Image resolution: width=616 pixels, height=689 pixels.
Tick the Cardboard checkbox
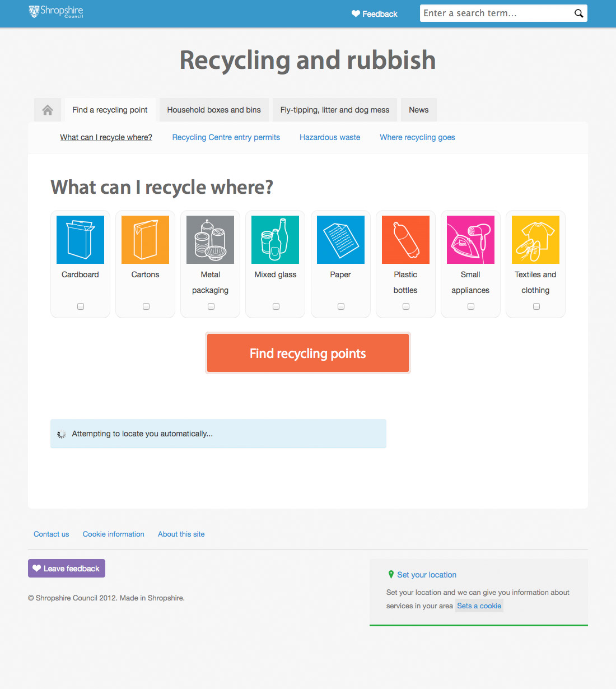pos(81,306)
